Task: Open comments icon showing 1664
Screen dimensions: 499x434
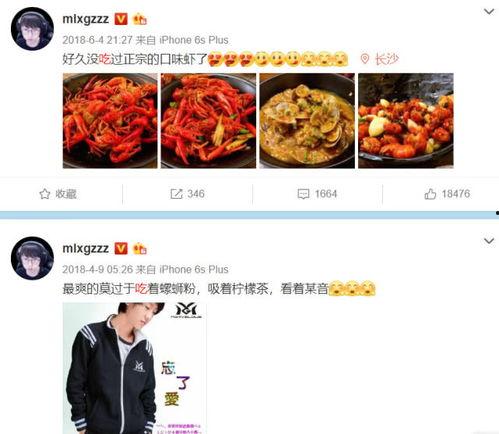Action: click(x=303, y=194)
